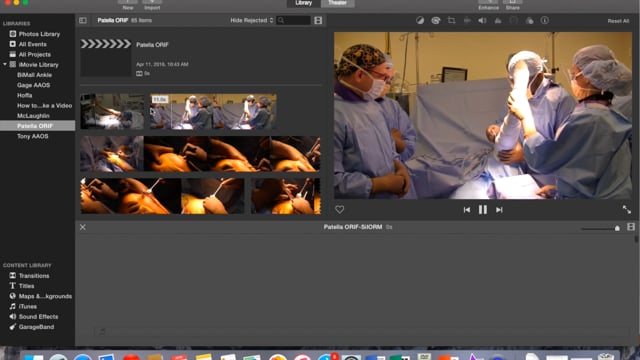Expand viewer to full screen
Screen dimensions: 640x360
point(627,209)
